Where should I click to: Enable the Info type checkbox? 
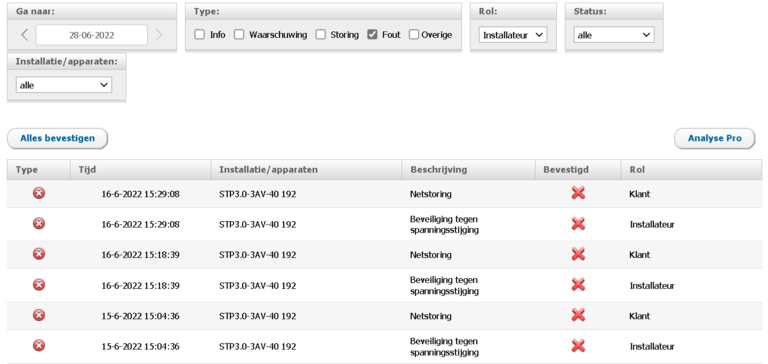pos(199,35)
